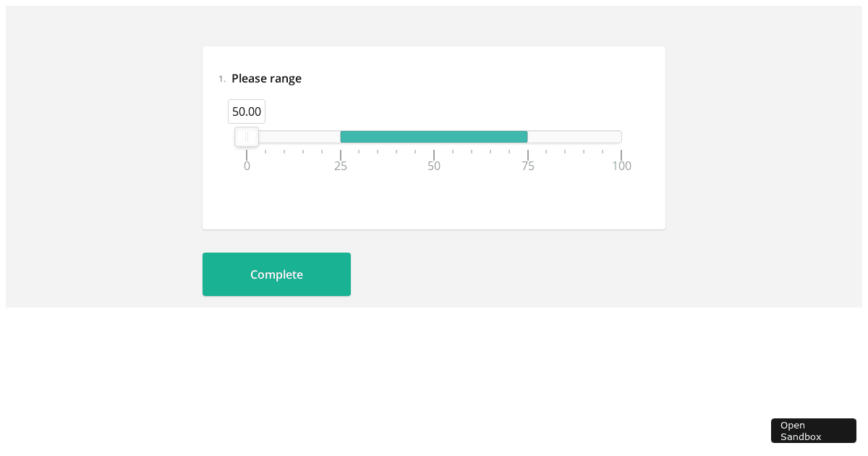Open the Sandbox link
The width and height of the screenshot is (868, 456).
coord(813,431)
